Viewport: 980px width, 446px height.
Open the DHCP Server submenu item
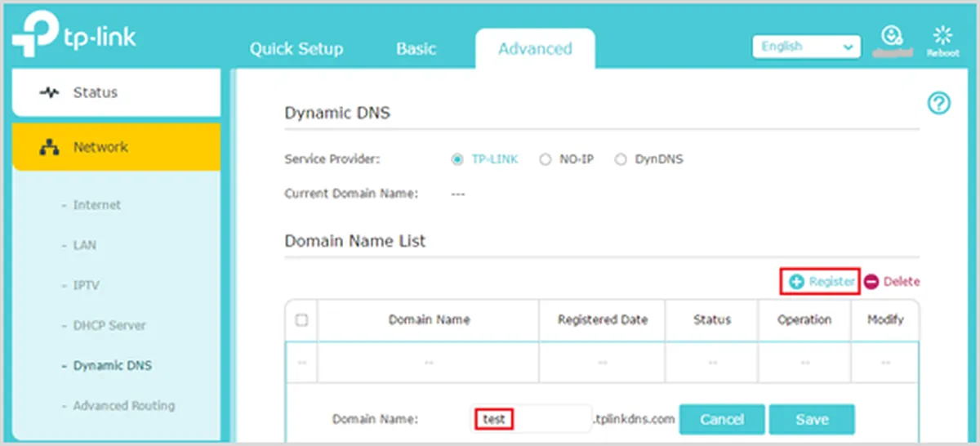coord(109,325)
